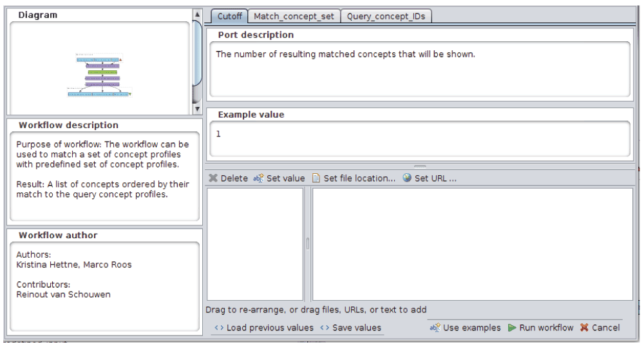Click the Set URL globe icon
This screenshot has width=644, height=349.
click(x=407, y=178)
